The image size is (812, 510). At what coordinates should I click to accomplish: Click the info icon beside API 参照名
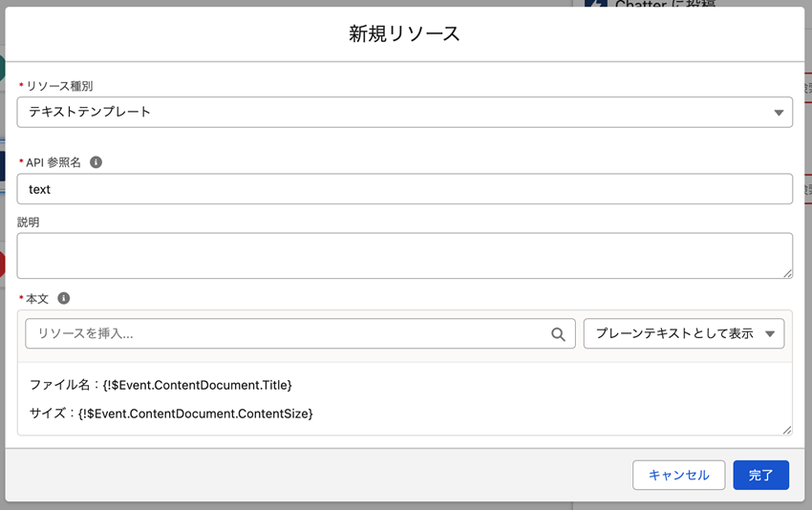click(x=96, y=162)
